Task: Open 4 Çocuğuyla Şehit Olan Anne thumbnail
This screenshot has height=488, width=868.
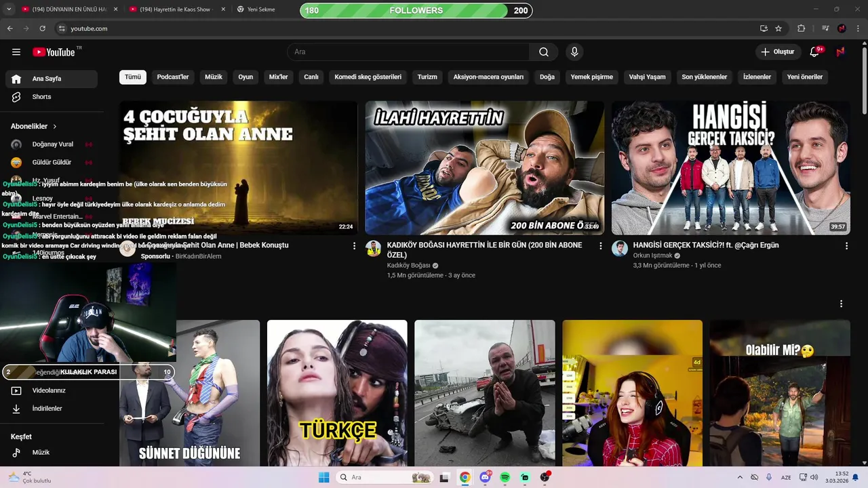Action: coord(239,167)
